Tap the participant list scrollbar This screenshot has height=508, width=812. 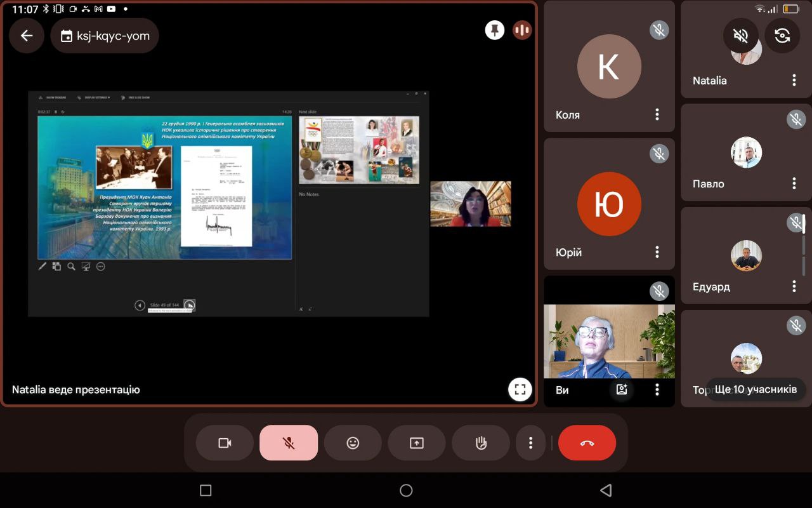804,245
